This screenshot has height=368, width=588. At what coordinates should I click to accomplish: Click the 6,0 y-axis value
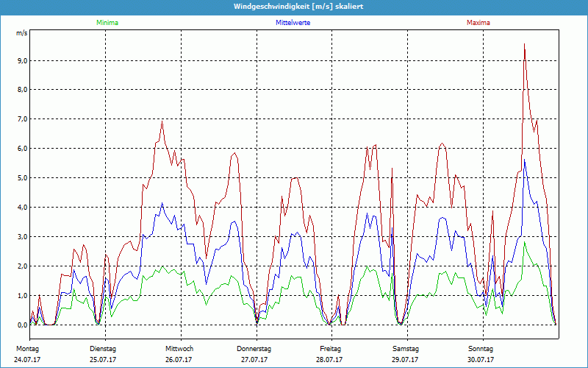pos(23,149)
